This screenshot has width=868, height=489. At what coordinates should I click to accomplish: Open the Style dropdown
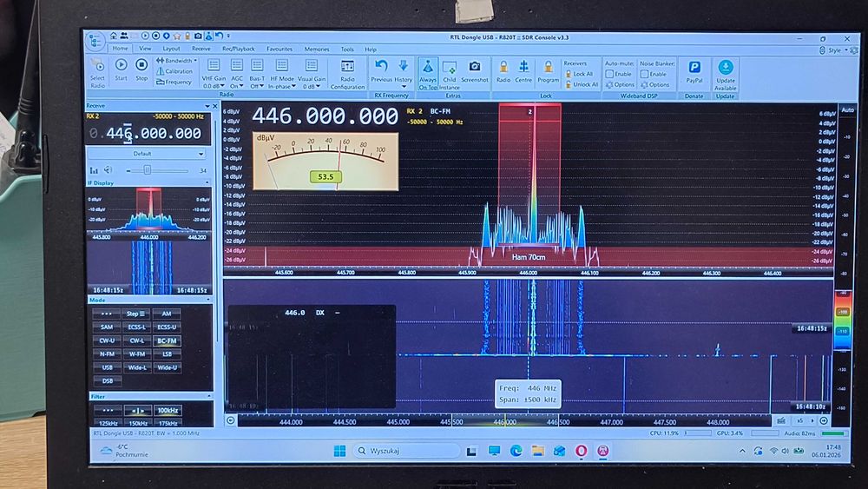pyautogui.click(x=837, y=50)
